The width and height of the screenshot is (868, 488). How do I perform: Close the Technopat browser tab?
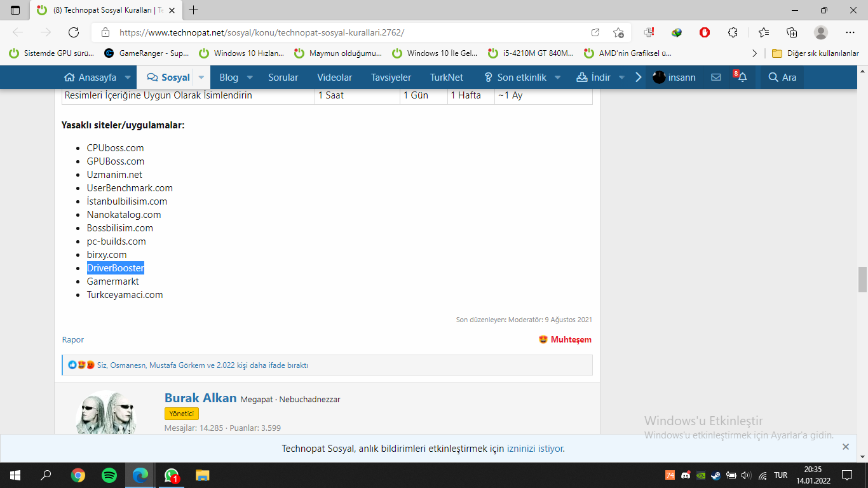pos(172,10)
